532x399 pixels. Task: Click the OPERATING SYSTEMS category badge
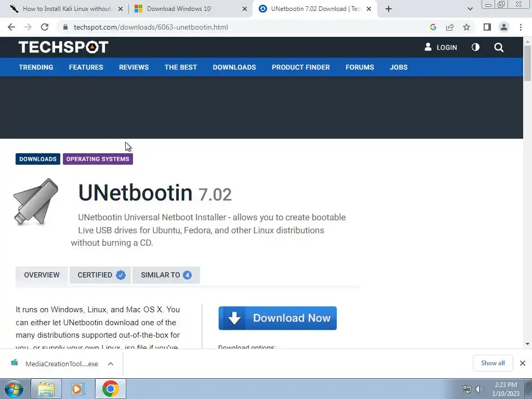point(98,159)
